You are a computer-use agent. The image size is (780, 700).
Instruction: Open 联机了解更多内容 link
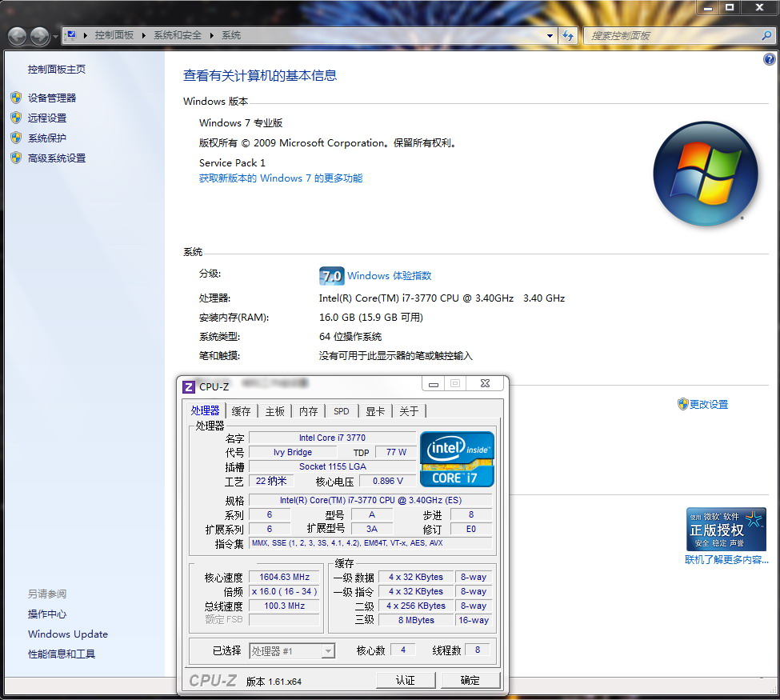pyautogui.click(x=726, y=560)
